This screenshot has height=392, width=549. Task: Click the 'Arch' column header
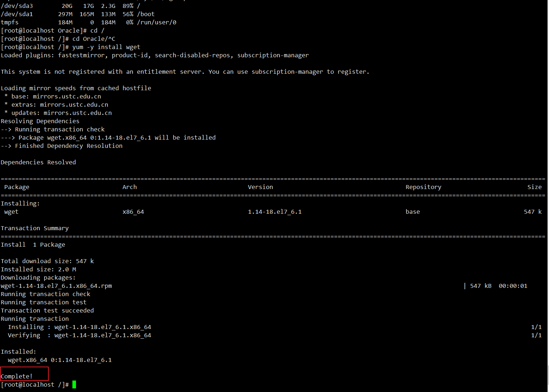point(130,187)
